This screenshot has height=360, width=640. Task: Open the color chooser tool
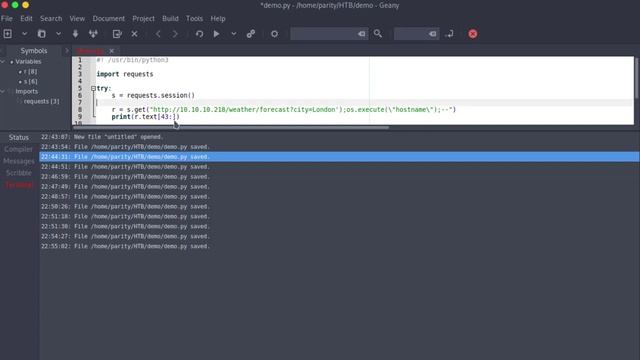(x=274, y=34)
